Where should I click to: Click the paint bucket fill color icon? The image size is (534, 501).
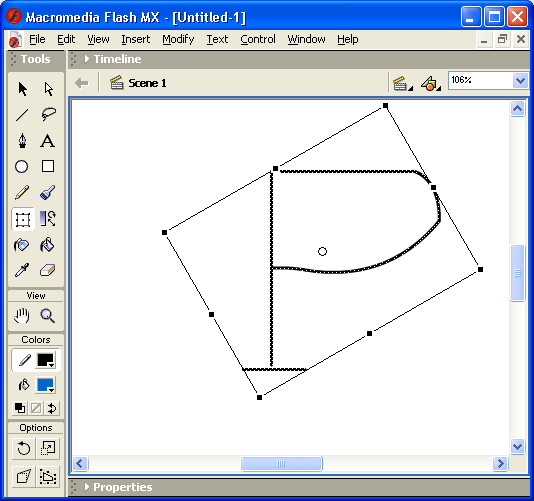pyautogui.click(x=24, y=385)
